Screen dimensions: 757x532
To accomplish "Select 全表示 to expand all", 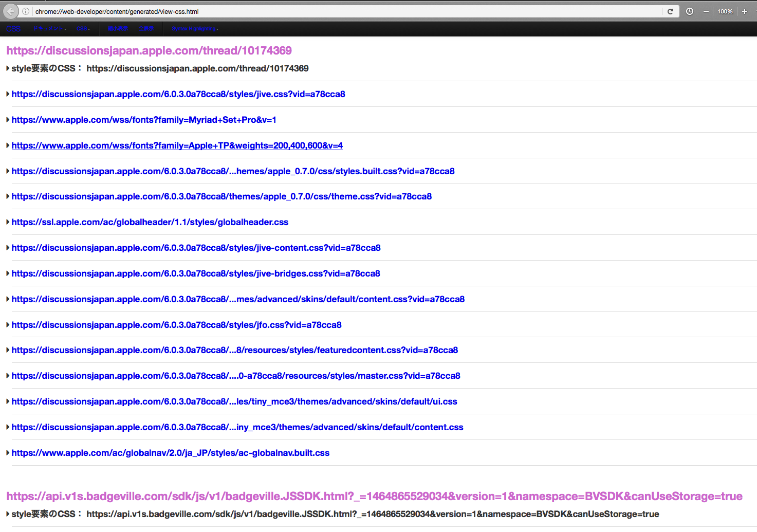I will point(146,29).
